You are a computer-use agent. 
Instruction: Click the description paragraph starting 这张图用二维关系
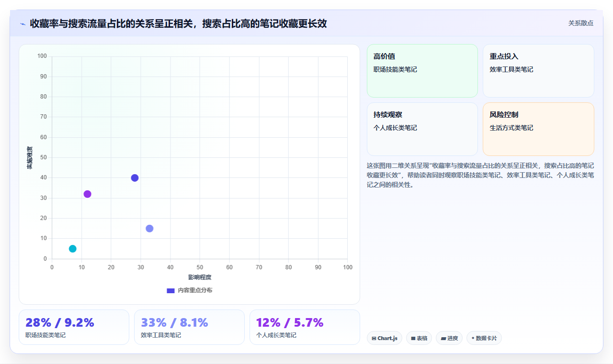(480, 175)
